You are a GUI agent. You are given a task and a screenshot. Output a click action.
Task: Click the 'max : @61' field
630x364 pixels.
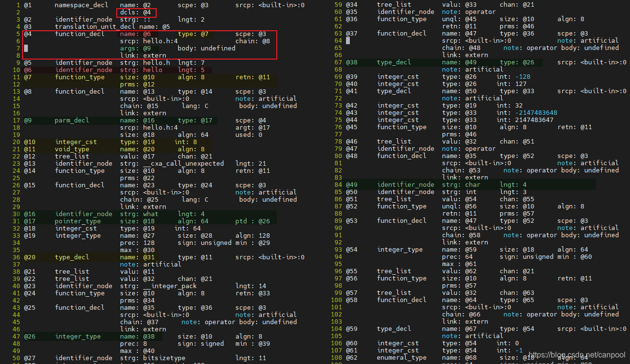point(459,264)
